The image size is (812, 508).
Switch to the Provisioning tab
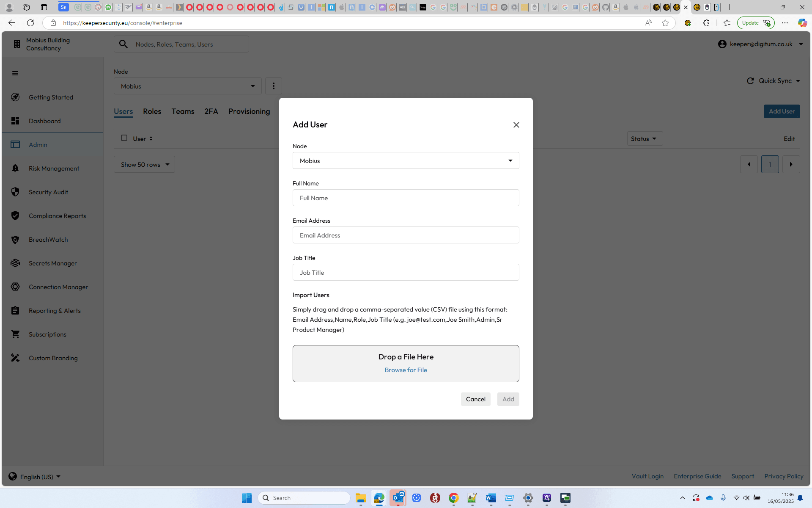249,111
